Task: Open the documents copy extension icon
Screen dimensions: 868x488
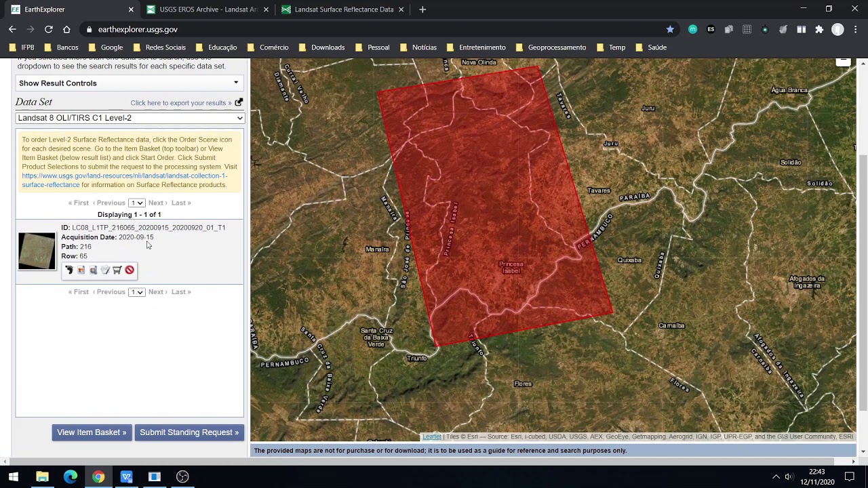Action: click(729, 29)
